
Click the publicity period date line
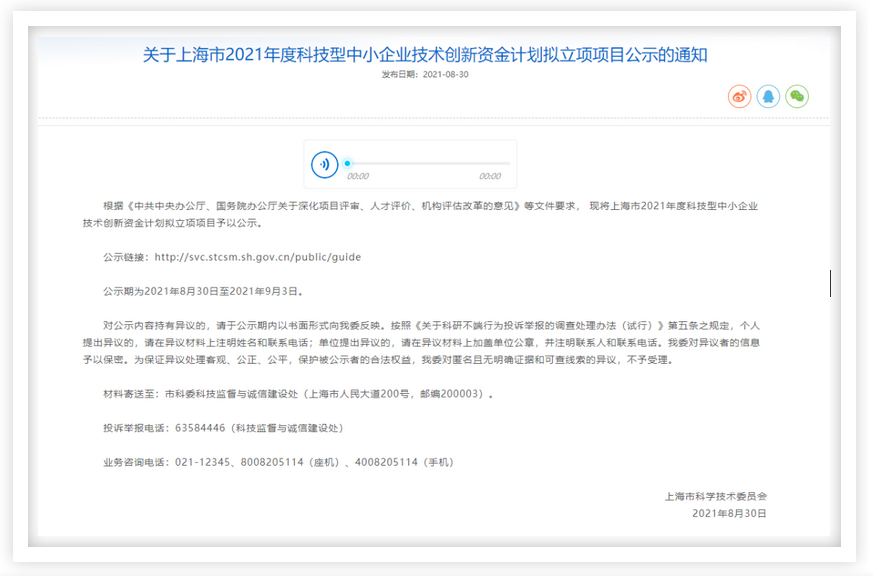202,292
